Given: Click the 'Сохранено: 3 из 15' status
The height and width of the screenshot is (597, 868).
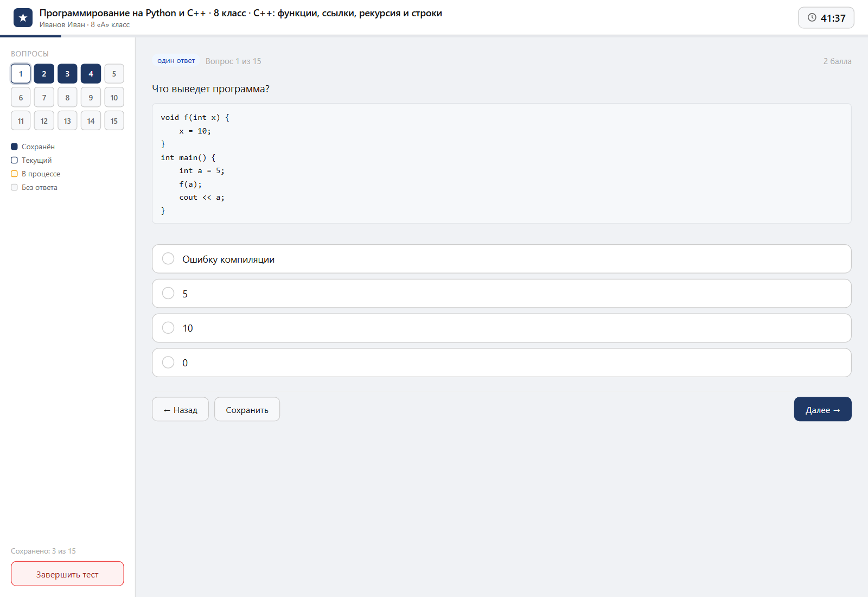Looking at the screenshot, I should point(43,551).
